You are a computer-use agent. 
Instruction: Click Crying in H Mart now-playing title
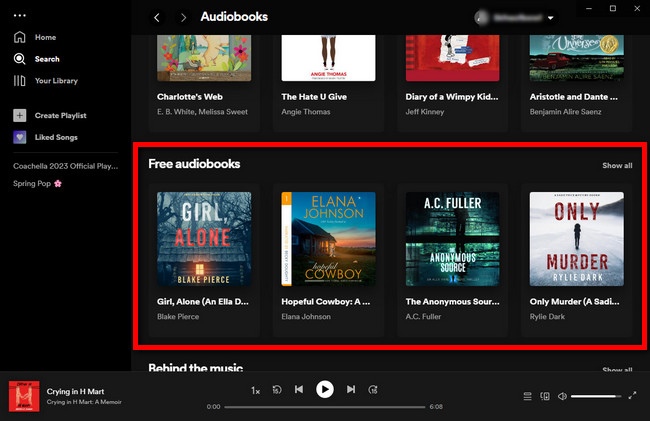click(75, 391)
